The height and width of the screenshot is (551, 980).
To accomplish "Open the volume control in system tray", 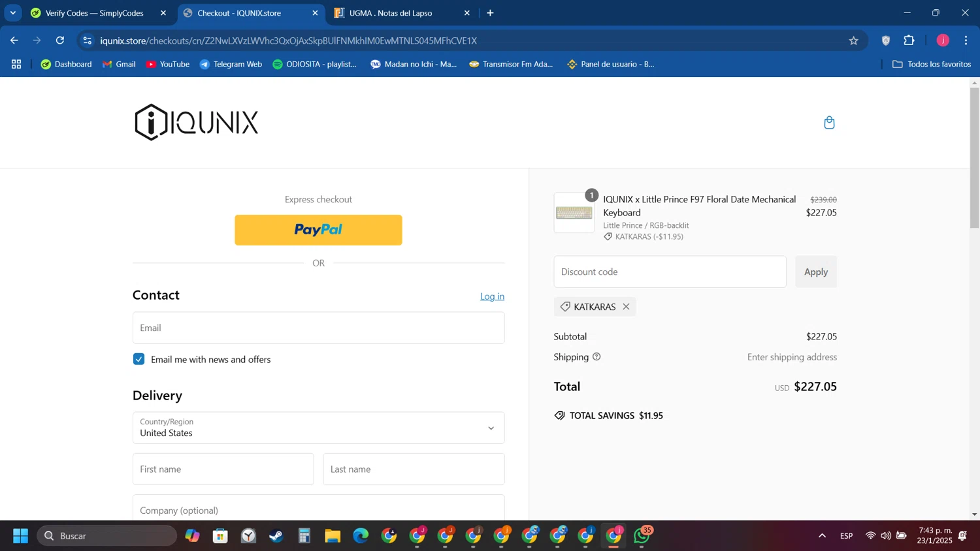I will click(x=886, y=536).
